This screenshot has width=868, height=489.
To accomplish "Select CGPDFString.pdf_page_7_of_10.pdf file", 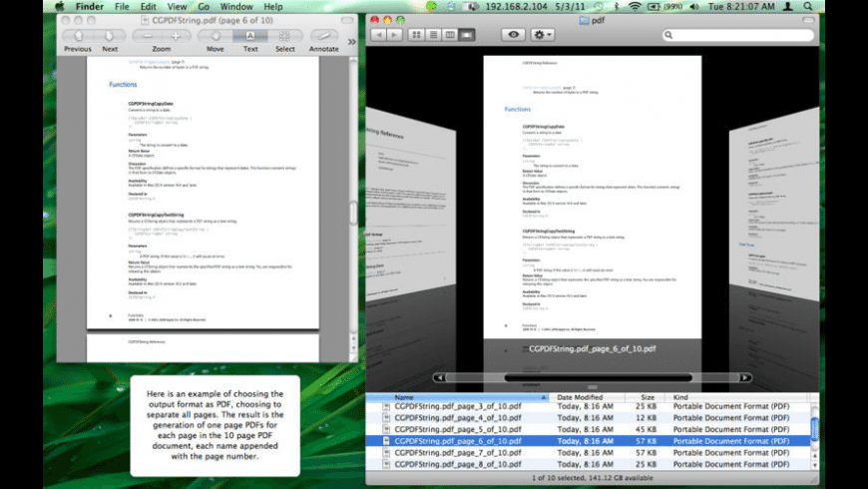I will click(x=588, y=453).
